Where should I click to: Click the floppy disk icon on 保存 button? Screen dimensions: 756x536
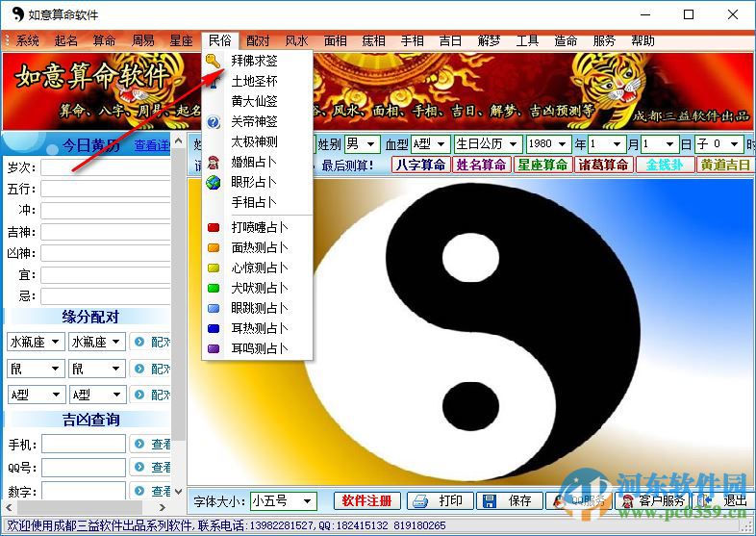click(x=490, y=501)
